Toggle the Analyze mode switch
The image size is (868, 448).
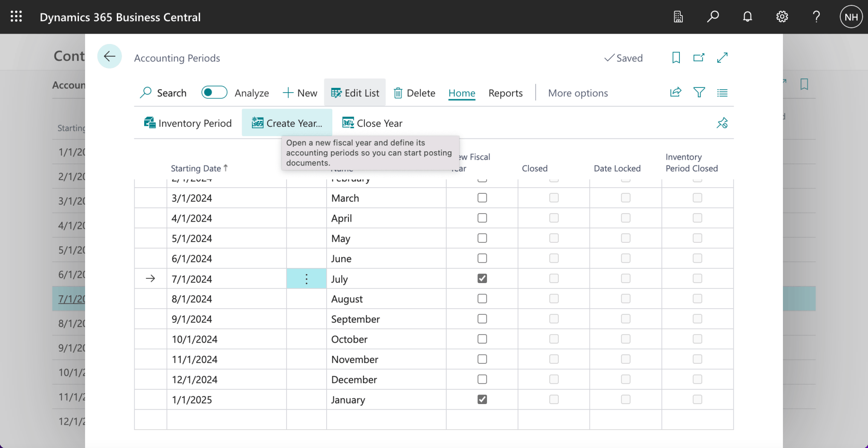pos(214,93)
